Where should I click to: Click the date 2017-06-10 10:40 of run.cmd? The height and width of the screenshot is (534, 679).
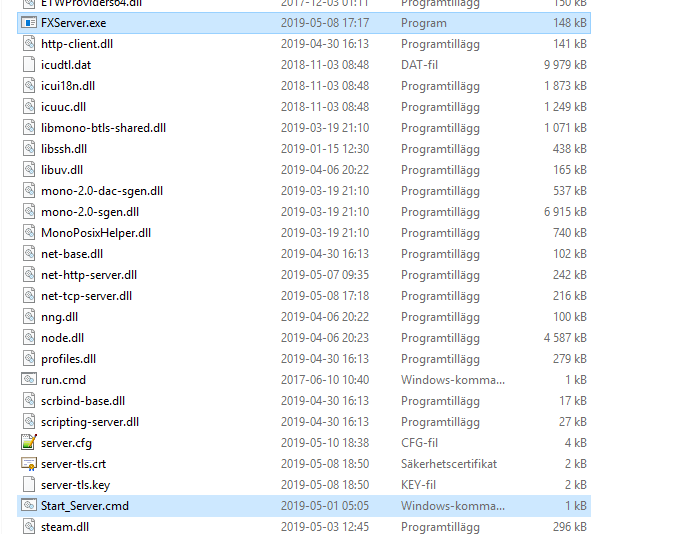(x=325, y=380)
